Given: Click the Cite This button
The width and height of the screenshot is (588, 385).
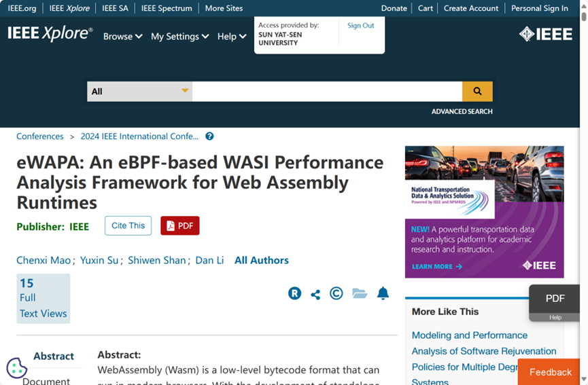Looking at the screenshot, I should (x=128, y=226).
